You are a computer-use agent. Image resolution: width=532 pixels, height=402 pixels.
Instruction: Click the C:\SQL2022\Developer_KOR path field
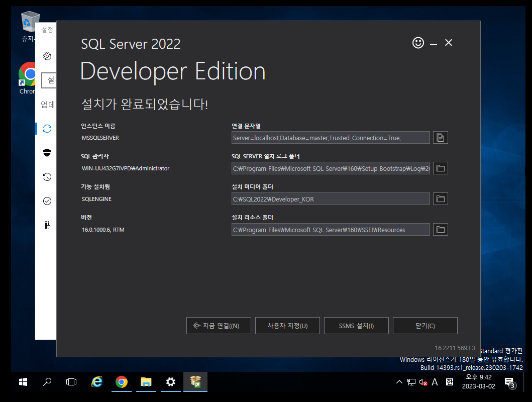[x=331, y=199]
